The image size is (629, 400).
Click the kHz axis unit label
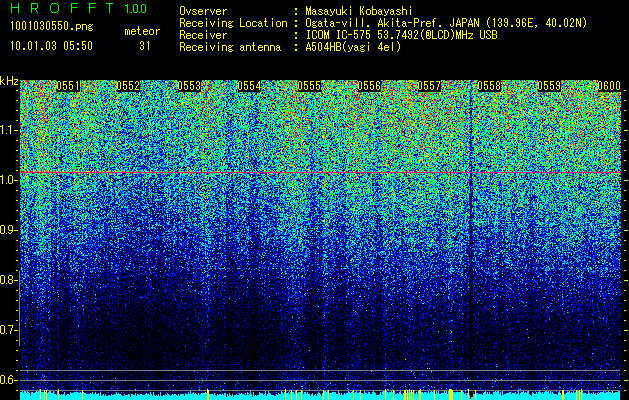[9, 81]
